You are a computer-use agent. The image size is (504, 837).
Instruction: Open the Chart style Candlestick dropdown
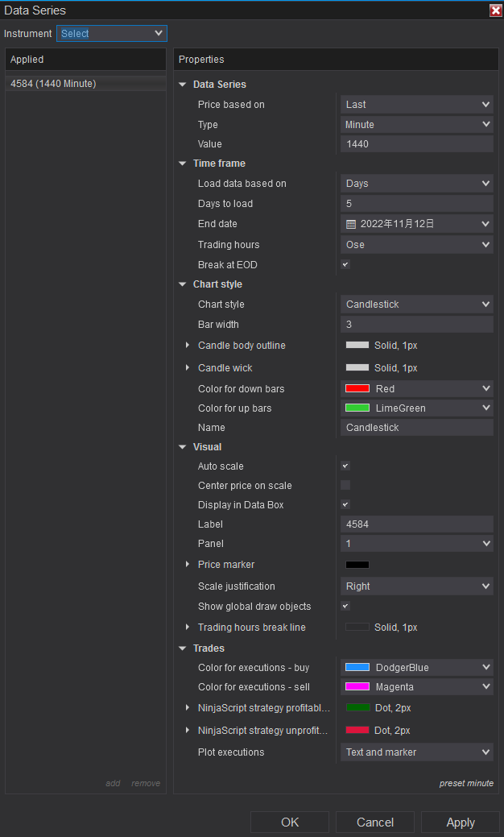click(416, 305)
